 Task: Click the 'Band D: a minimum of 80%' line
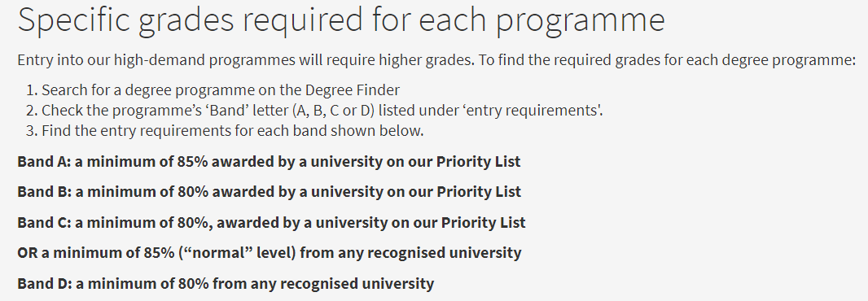[x=226, y=283]
